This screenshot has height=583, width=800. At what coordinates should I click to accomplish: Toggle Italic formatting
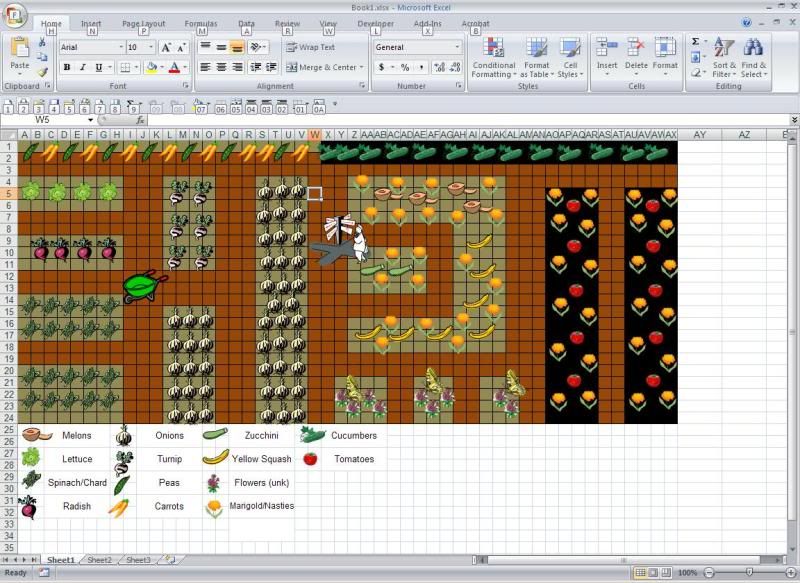pyautogui.click(x=82, y=67)
